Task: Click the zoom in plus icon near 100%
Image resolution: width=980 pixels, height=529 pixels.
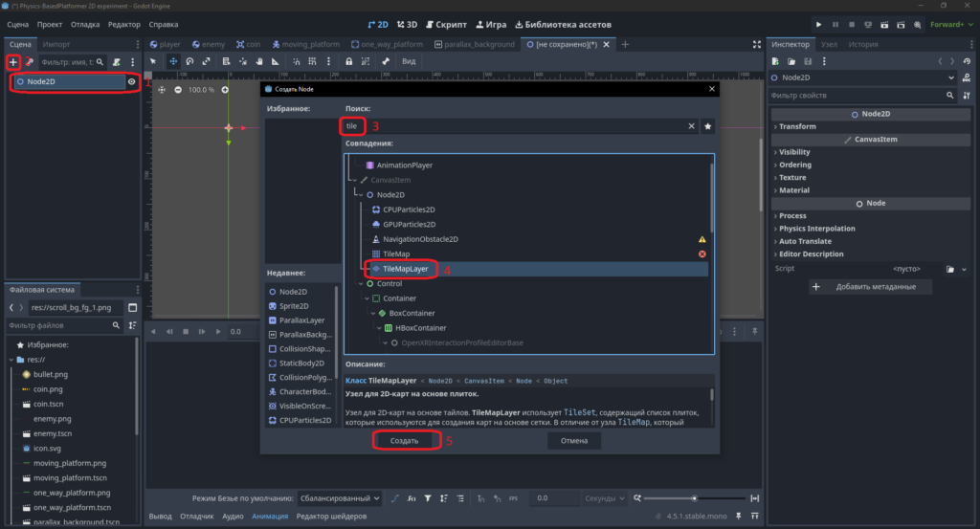Action: pyautogui.click(x=225, y=90)
